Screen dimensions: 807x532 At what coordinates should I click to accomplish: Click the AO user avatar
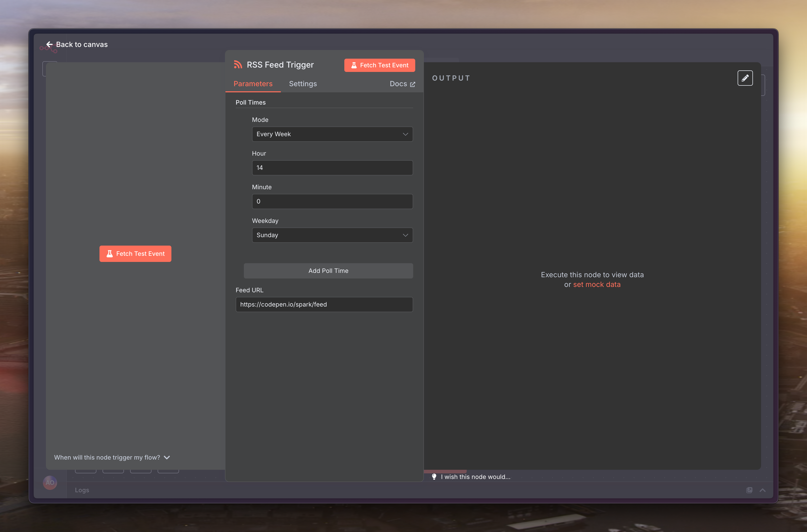[x=50, y=483]
